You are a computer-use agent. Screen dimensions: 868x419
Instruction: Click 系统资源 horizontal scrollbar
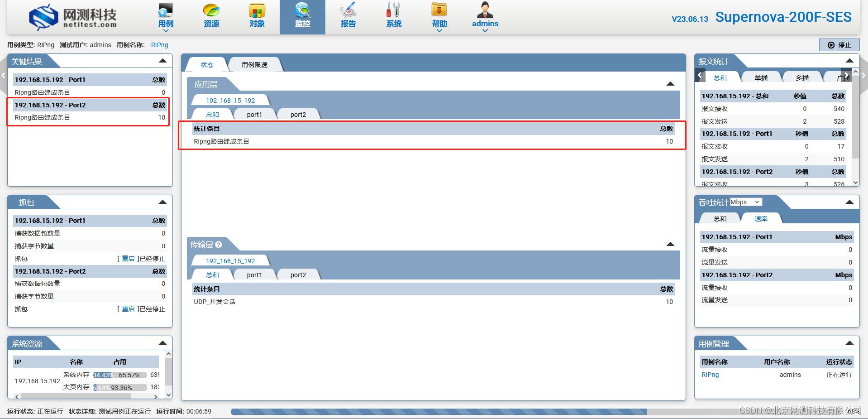click(x=86, y=396)
